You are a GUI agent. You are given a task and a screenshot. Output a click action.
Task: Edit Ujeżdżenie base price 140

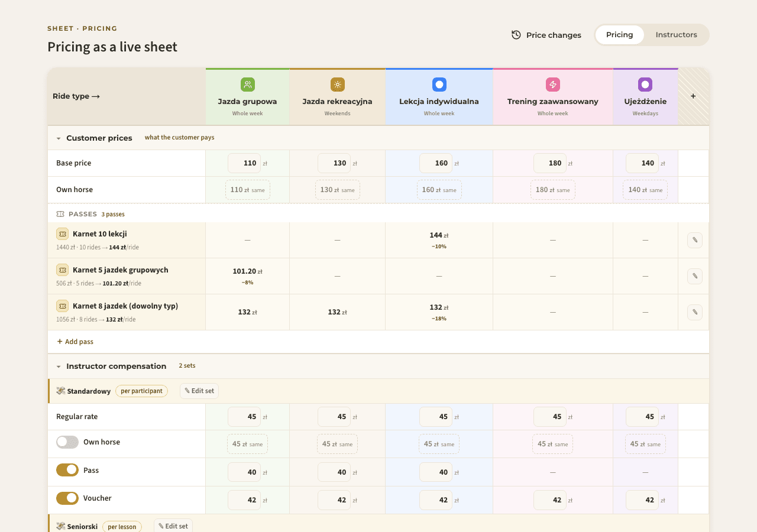point(642,163)
